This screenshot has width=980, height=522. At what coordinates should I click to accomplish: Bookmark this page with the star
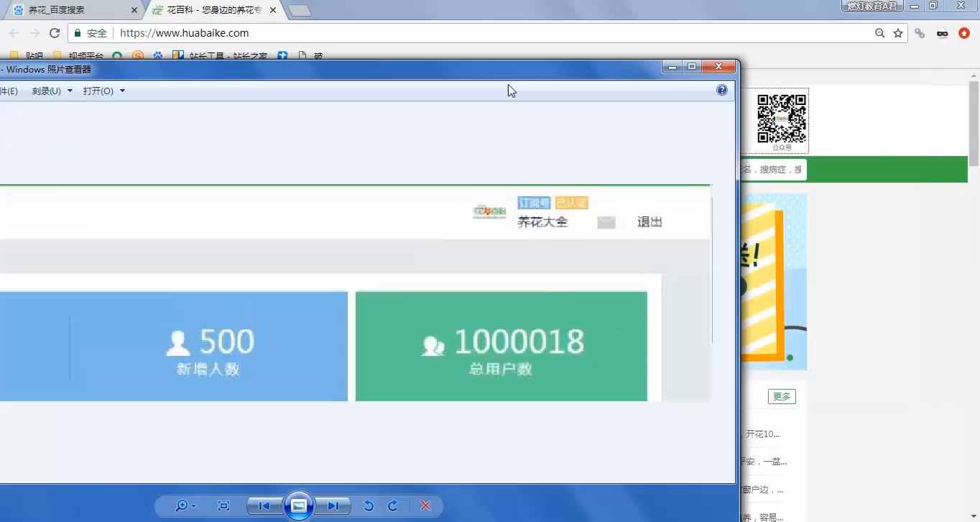point(898,33)
